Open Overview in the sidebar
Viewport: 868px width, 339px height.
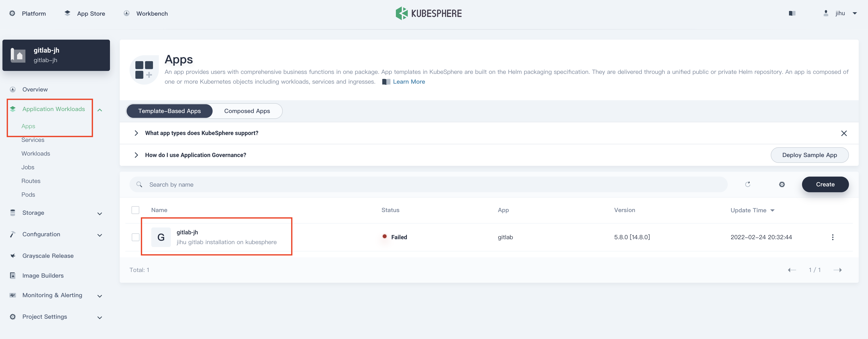35,89
